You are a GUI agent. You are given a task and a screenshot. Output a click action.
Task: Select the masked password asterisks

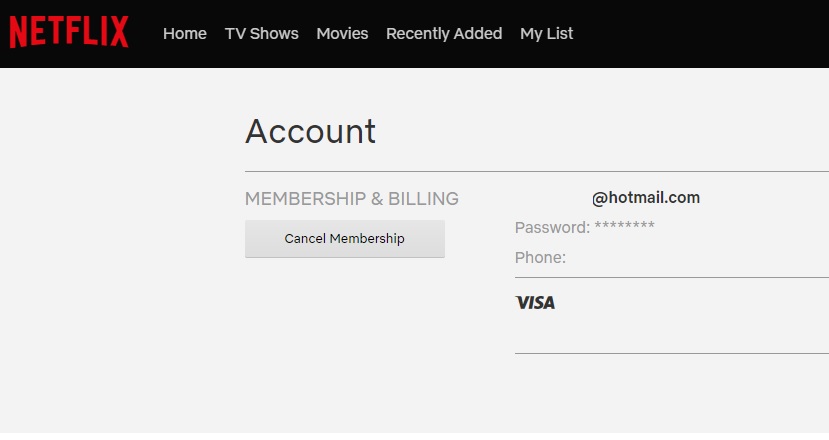[x=624, y=227]
